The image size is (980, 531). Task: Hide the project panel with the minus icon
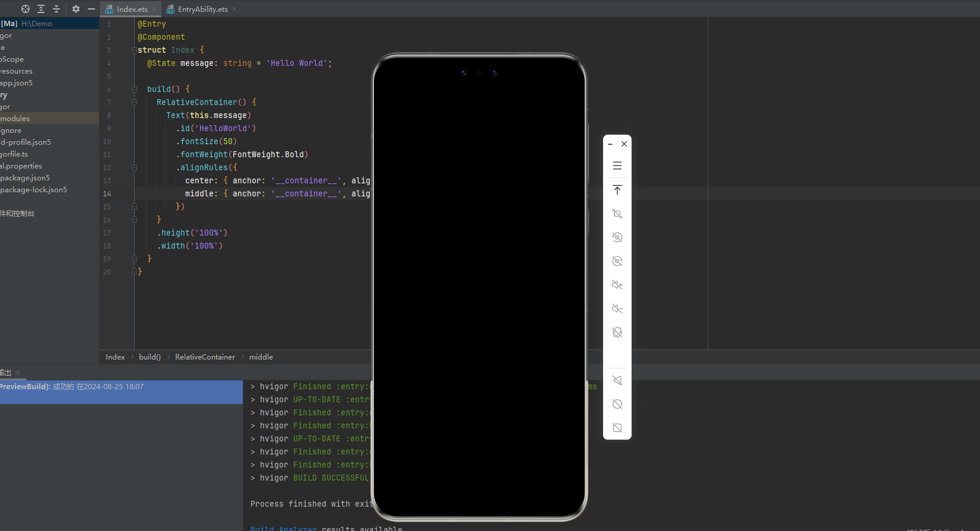(x=91, y=9)
